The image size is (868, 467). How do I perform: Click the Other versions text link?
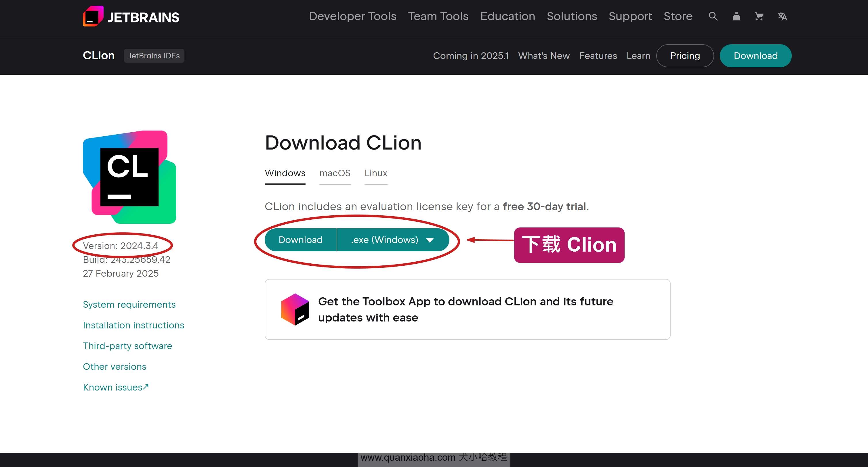pos(115,366)
